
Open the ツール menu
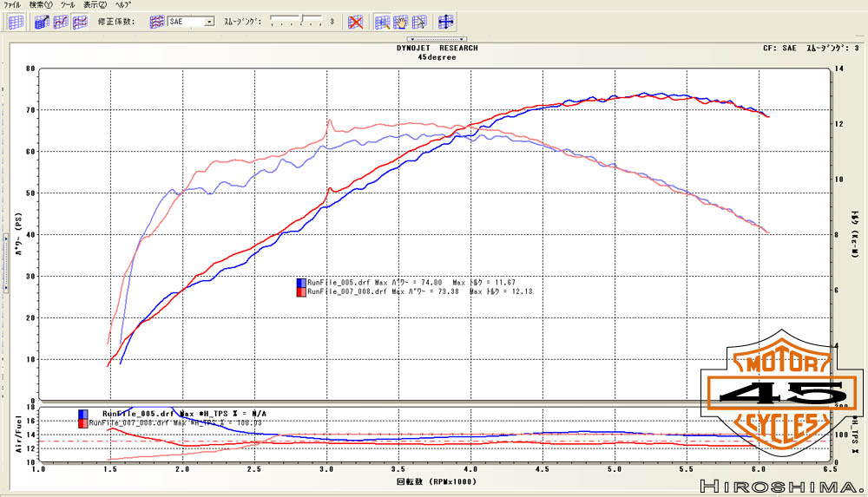pyautogui.click(x=69, y=5)
